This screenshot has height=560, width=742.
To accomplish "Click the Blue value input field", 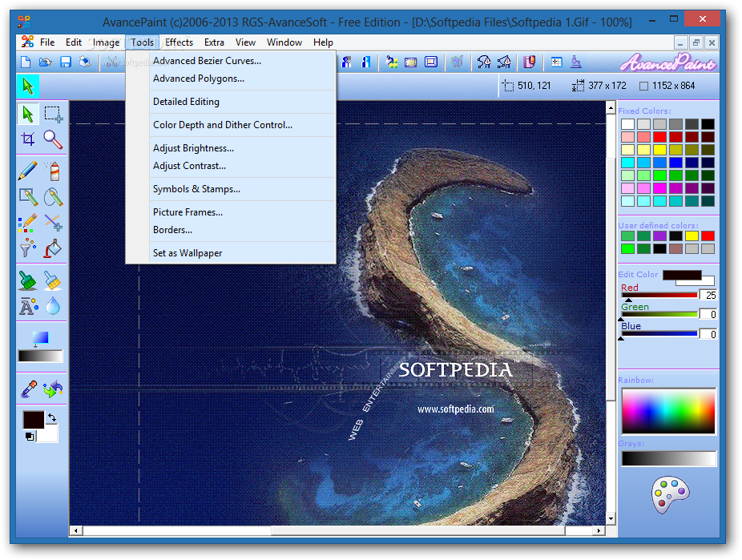I will (708, 334).
